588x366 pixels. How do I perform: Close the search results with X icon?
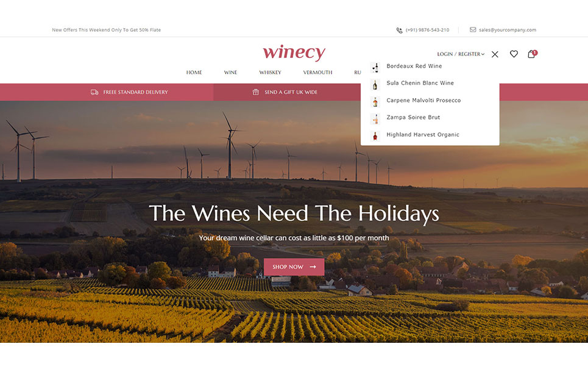495,54
